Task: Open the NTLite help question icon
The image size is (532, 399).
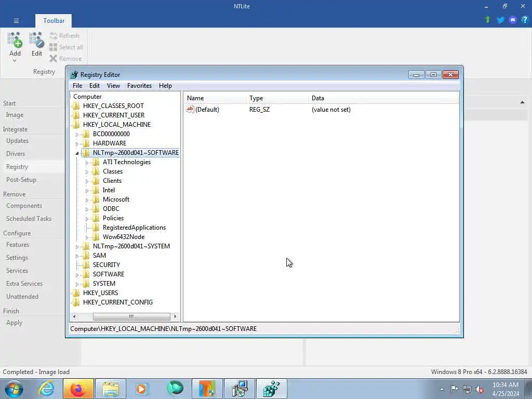Action: coord(525,20)
